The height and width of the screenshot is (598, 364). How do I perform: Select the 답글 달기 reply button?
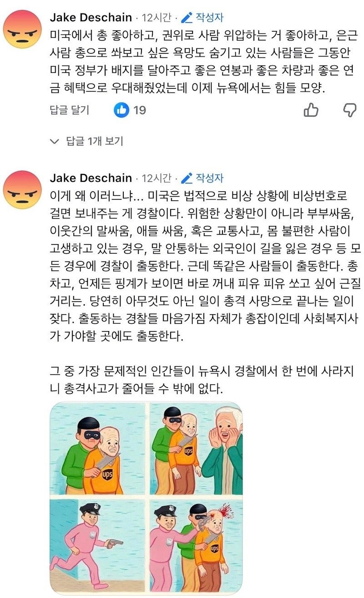coord(70,110)
